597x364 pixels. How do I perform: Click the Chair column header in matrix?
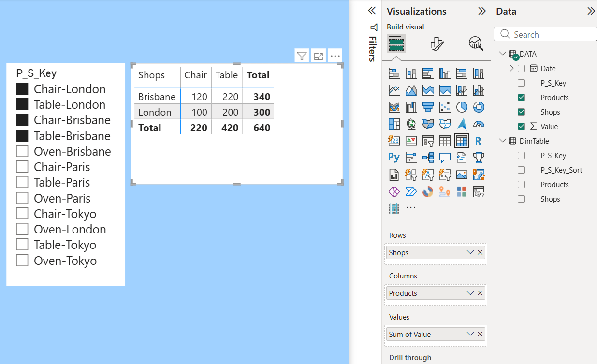point(195,75)
